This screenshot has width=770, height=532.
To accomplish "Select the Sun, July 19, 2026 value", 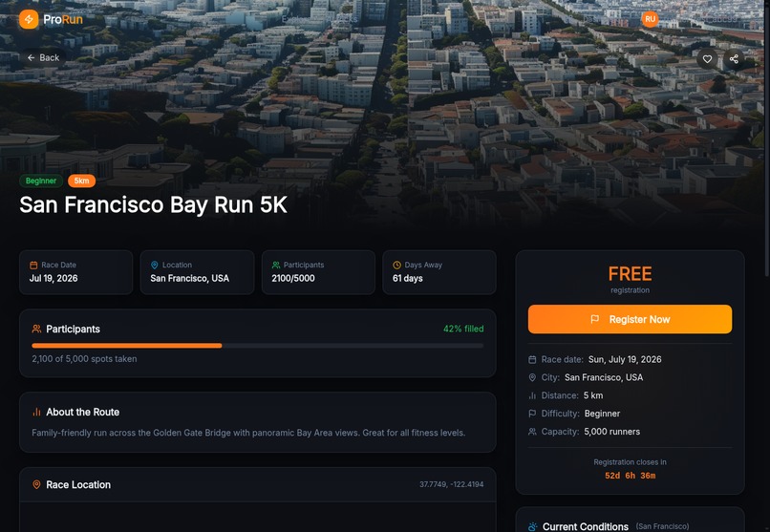I will [x=625, y=360].
